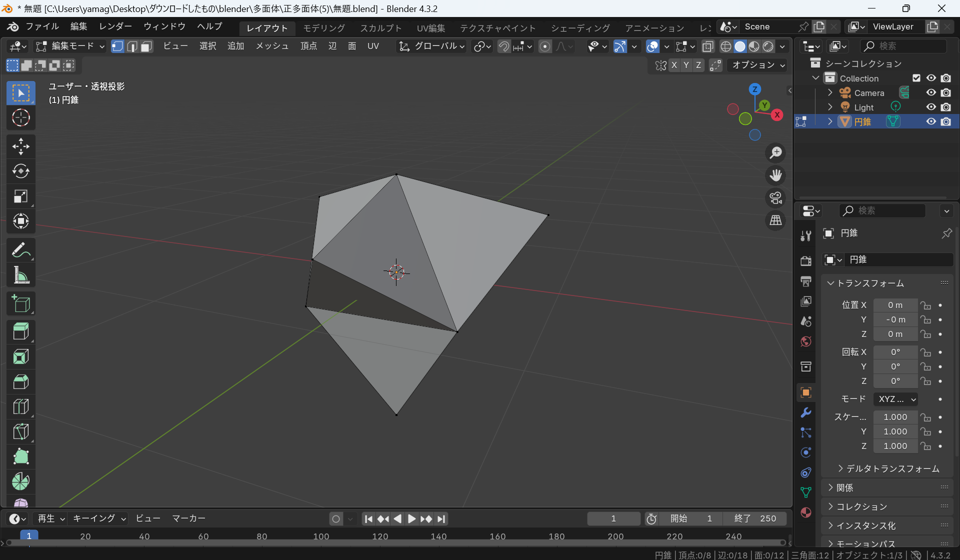The height and width of the screenshot is (560, 960).
Task: Select the Add Cube tool
Action: (20, 303)
